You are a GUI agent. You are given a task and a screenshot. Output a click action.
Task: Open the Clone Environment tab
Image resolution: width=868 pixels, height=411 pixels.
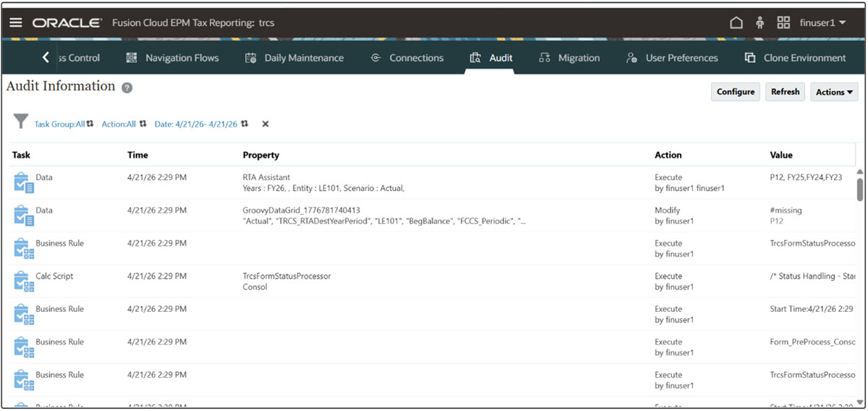[795, 58]
